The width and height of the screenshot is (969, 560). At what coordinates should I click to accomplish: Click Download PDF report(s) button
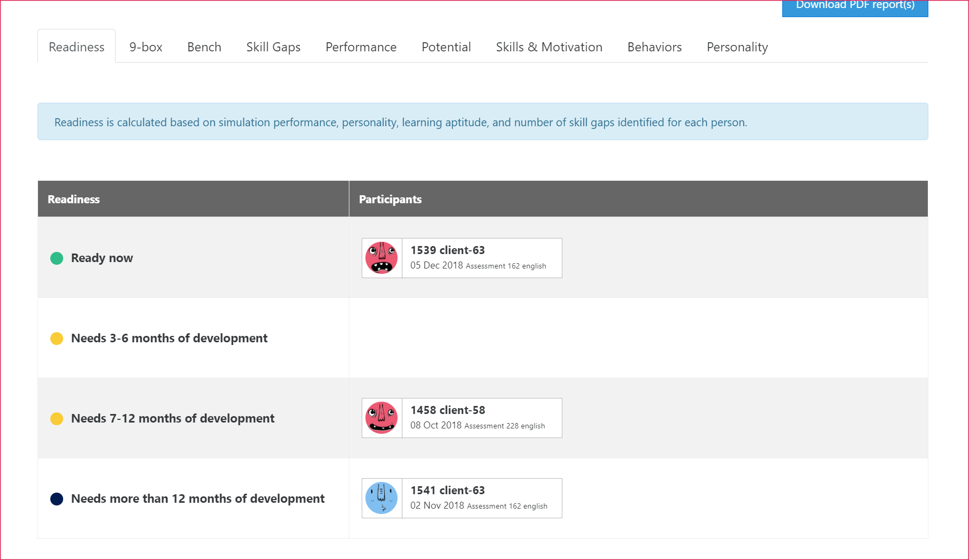pos(854,7)
